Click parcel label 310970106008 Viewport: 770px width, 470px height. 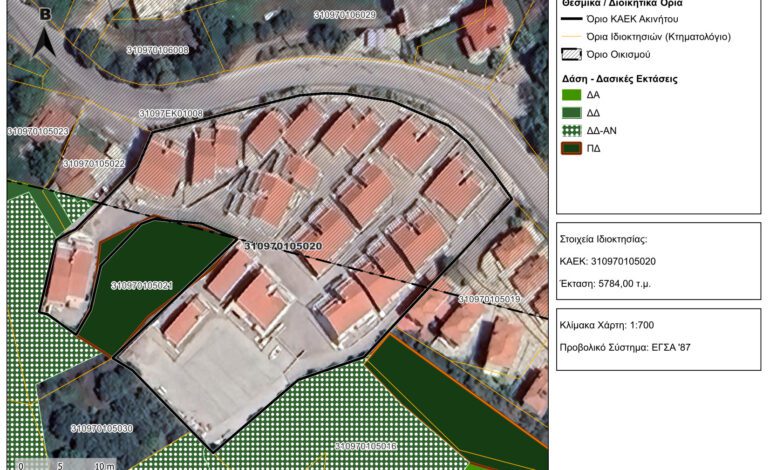(158, 49)
